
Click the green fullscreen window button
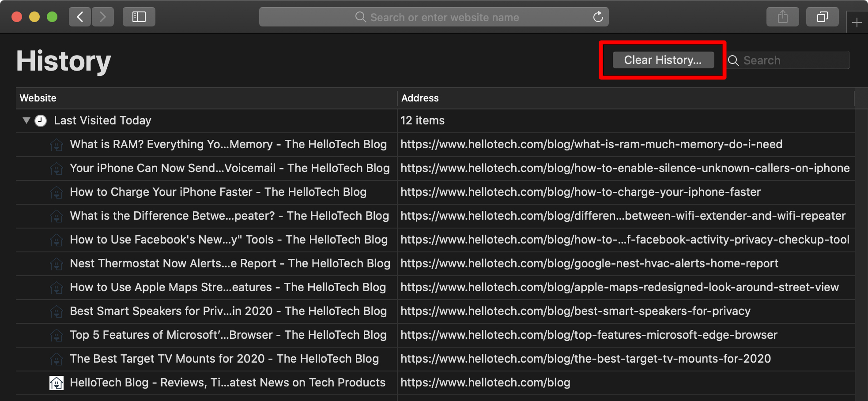52,17
